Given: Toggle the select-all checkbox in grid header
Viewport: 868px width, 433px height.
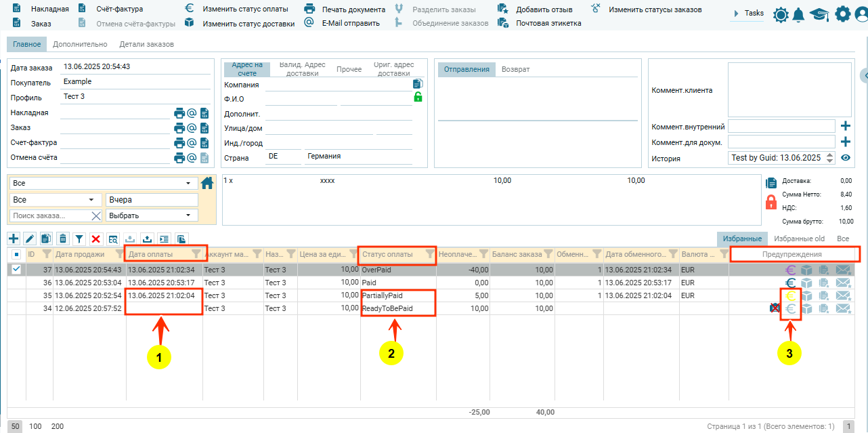Looking at the screenshot, I should coord(16,254).
